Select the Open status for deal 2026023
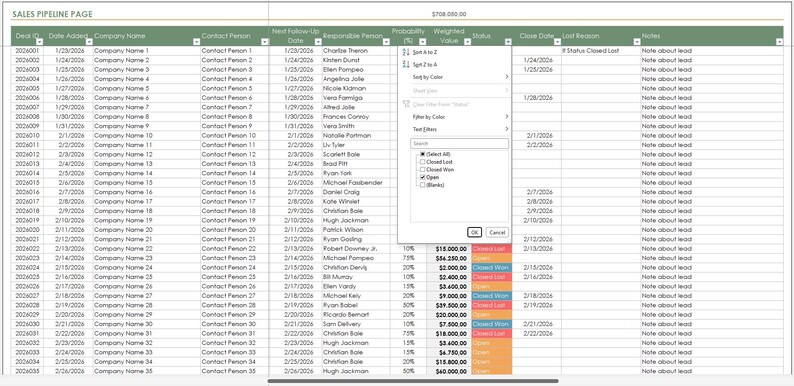The height and width of the screenshot is (386, 794). point(492,258)
